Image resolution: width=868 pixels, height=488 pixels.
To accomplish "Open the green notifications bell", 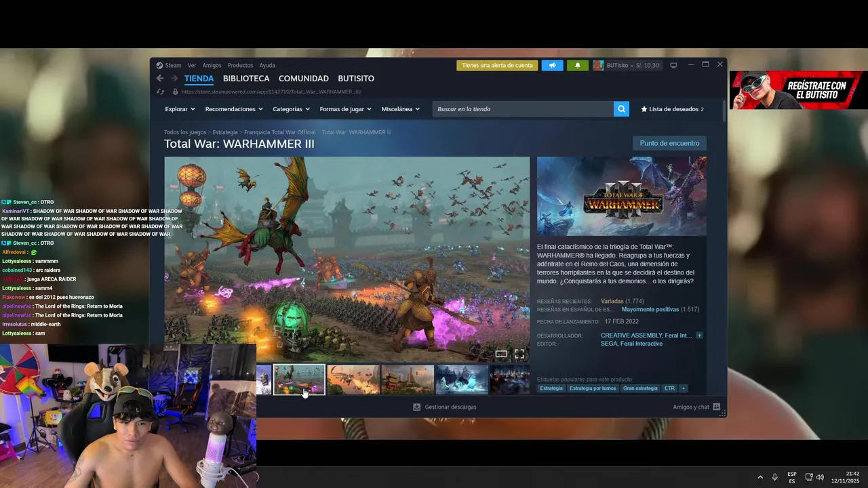I will (x=578, y=66).
